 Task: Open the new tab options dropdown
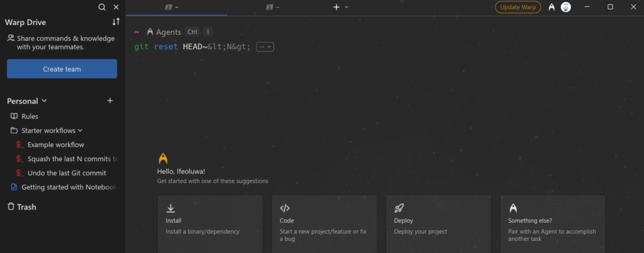click(347, 7)
